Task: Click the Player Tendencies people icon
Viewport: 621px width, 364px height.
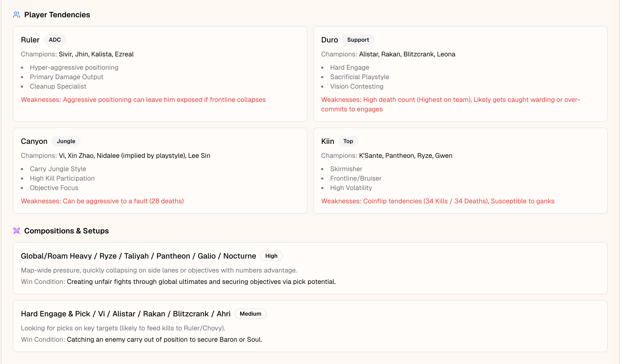Action: click(17, 15)
